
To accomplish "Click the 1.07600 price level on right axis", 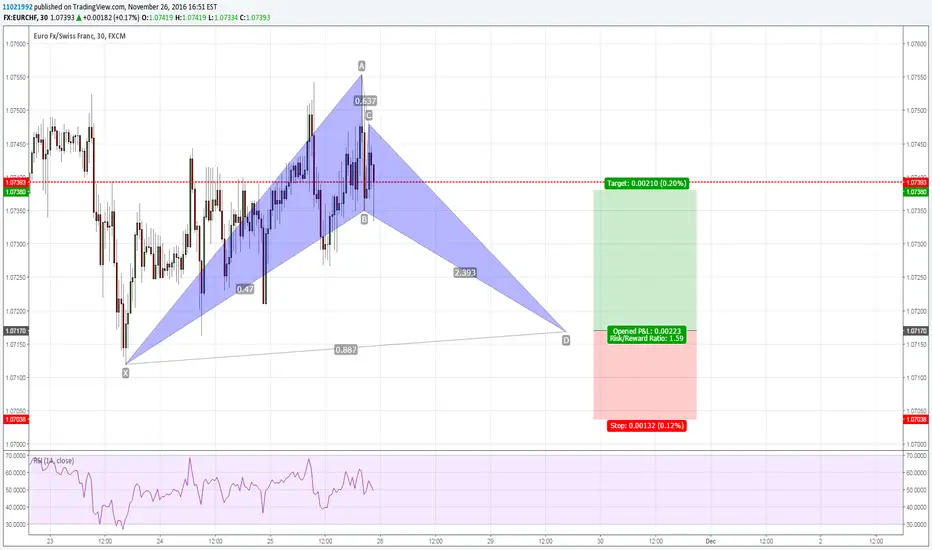I will tap(917, 44).
